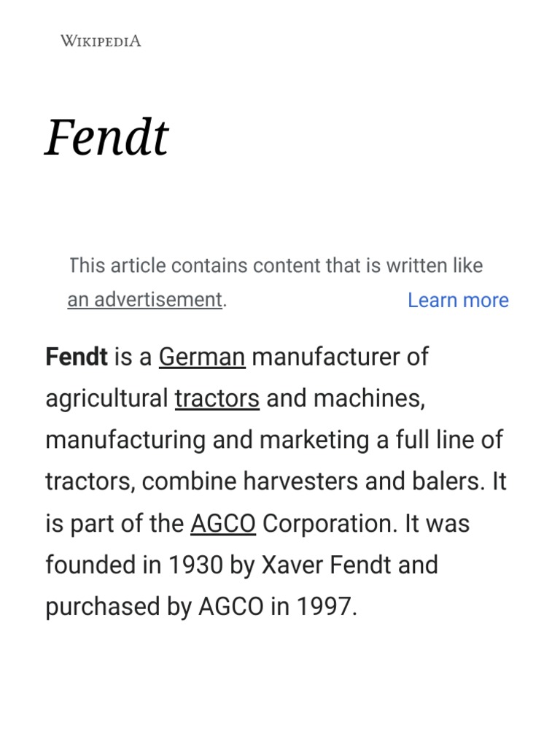The image size is (560, 747).
Task: Click the word 'Corporation'
Action: [330, 524]
